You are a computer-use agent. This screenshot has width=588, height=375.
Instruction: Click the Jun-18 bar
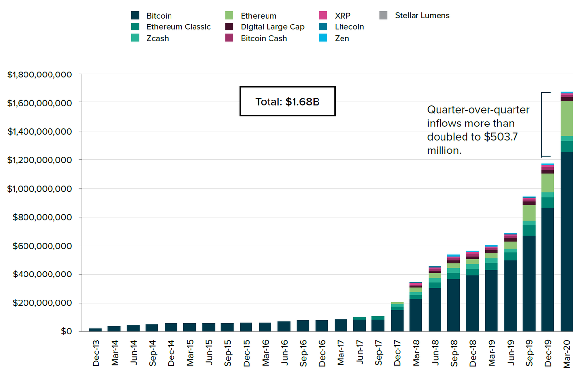point(435,299)
